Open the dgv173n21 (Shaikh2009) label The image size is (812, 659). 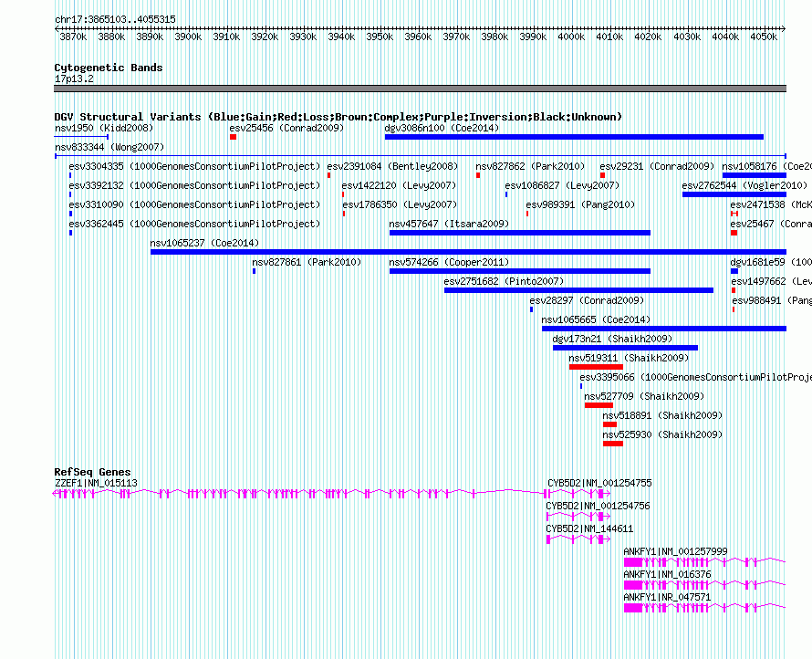pos(612,339)
